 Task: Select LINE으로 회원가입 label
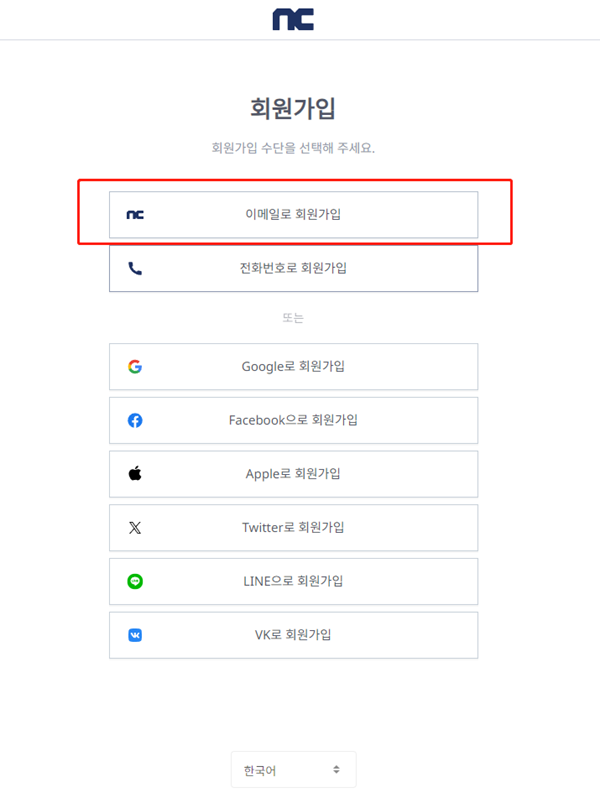pyautogui.click(x=293, y=581)
